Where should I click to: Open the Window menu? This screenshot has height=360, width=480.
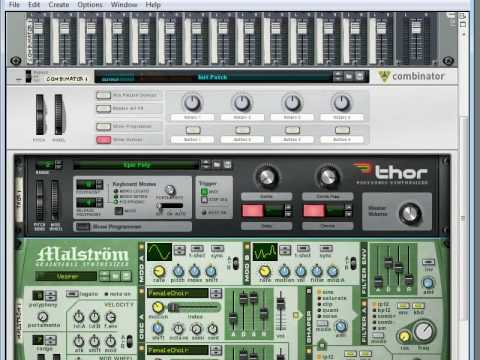coord(124,5)
